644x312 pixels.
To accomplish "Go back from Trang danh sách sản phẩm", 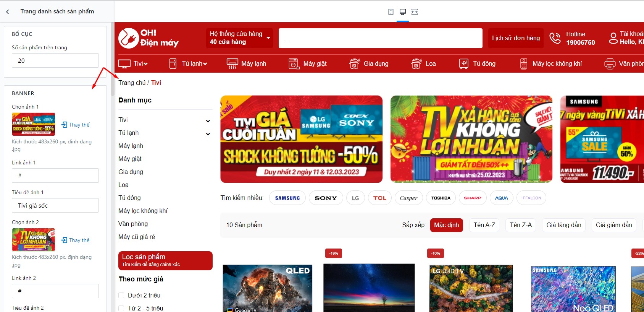I will [x=8, y=12].
